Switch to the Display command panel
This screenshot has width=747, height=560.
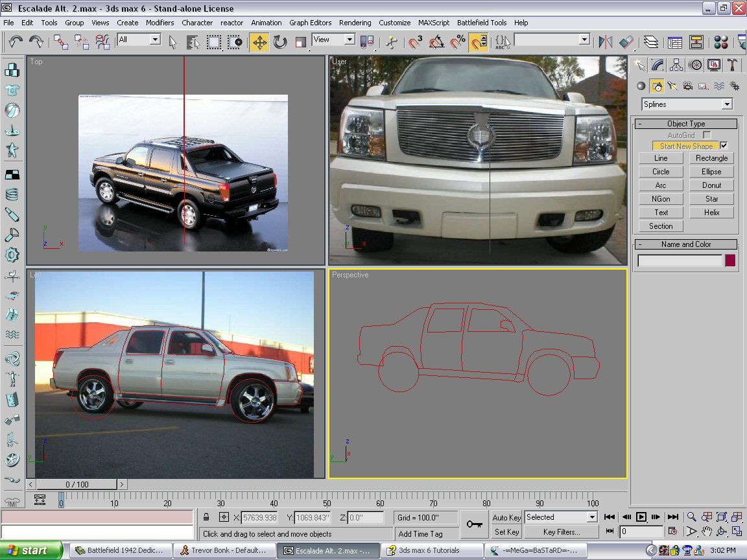click(714, 64)
